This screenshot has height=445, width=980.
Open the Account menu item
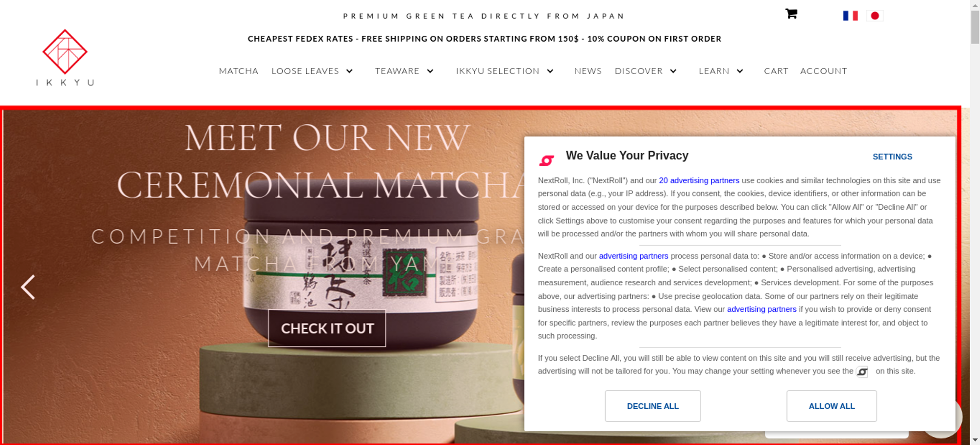coord(824,71)
